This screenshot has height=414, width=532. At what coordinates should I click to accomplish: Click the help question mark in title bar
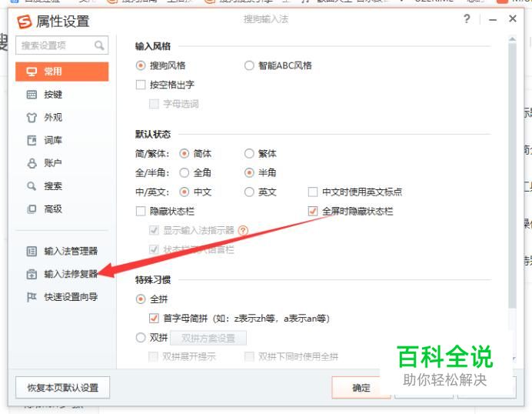[467, 18]
